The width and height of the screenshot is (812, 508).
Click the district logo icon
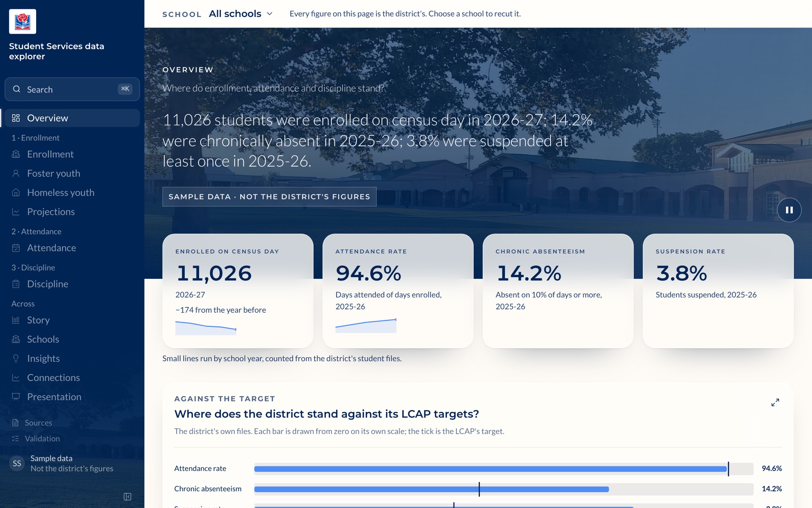(22, 22)
